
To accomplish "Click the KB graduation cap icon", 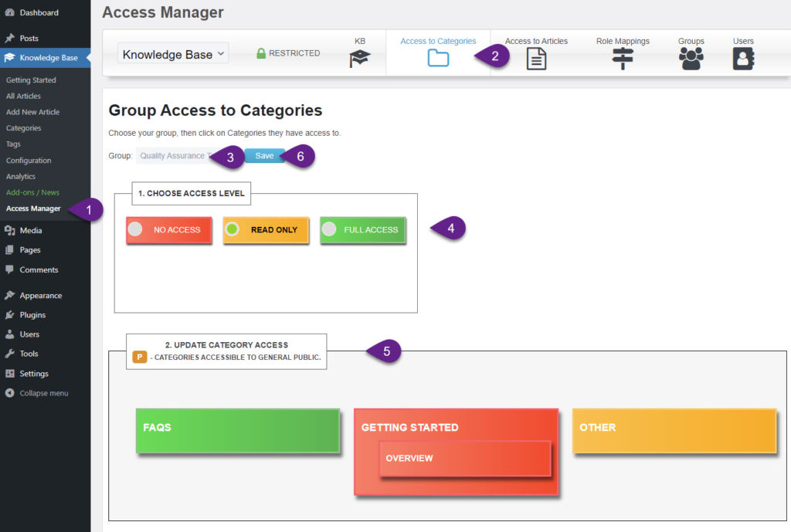I will click(360, 59).
